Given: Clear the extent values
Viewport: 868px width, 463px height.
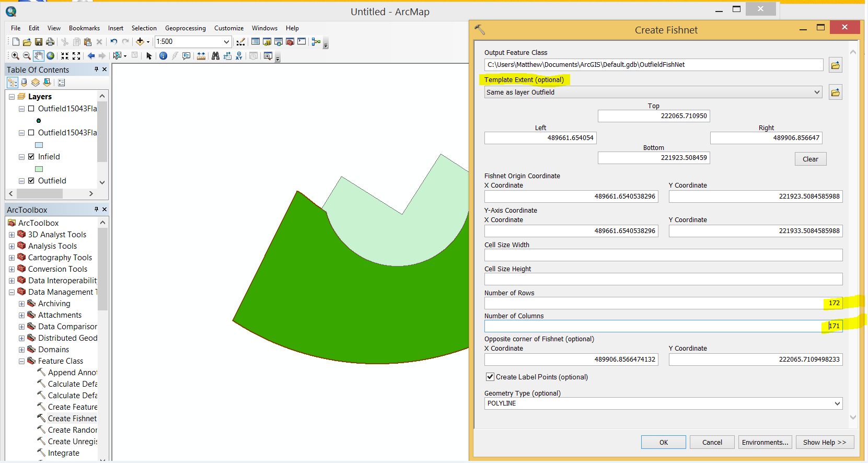Looking at the screenshot, I should pos(811,159).
